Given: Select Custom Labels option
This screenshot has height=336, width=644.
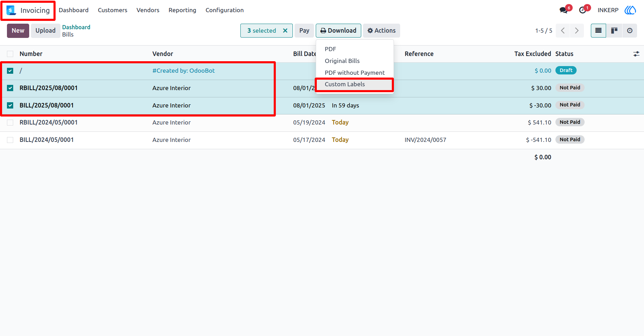Looking at the screenshot, I should (x=355, y=84).
